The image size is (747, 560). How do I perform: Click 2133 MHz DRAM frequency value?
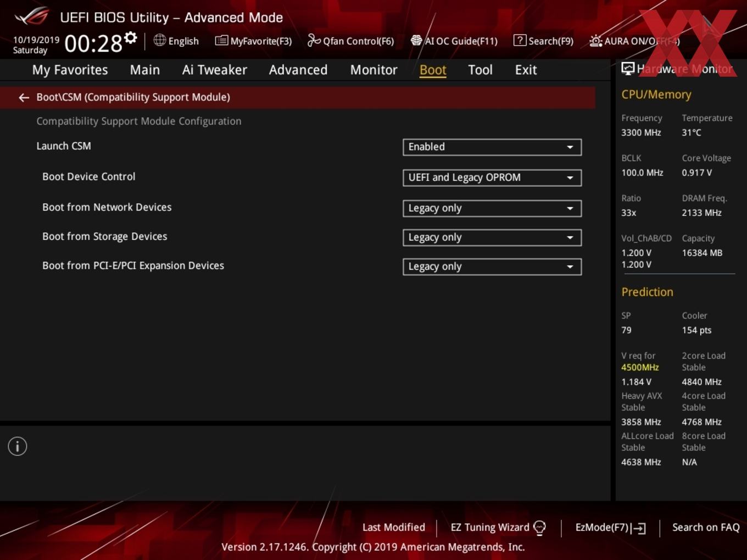click(701, 212)
